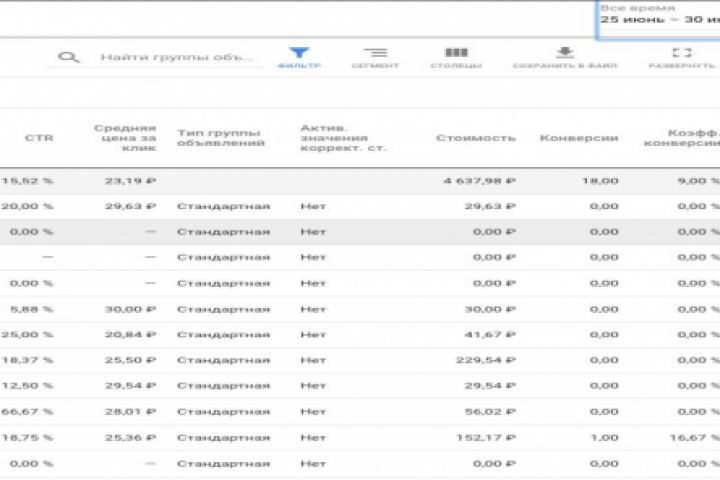Select CTR value 18,75 %
This screenshot has width=720, height=480.
coord(27,437)
